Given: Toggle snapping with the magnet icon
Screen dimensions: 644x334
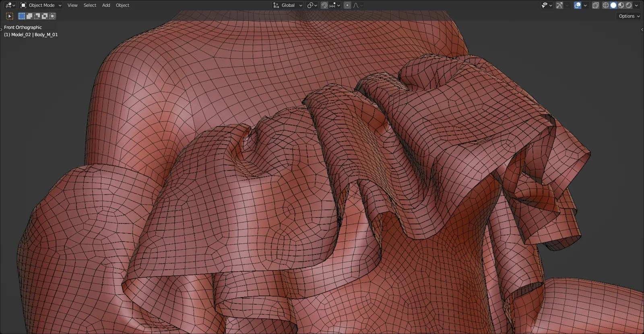Looking at the screenshot, I should 324,5.
